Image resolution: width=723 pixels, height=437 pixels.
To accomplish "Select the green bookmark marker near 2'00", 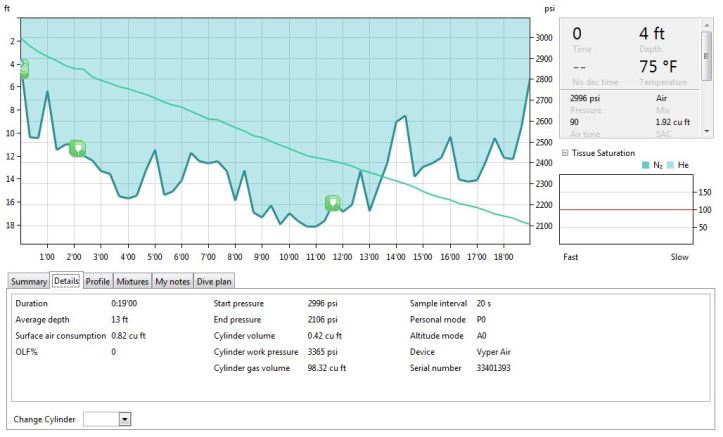I will coord(77,148).
